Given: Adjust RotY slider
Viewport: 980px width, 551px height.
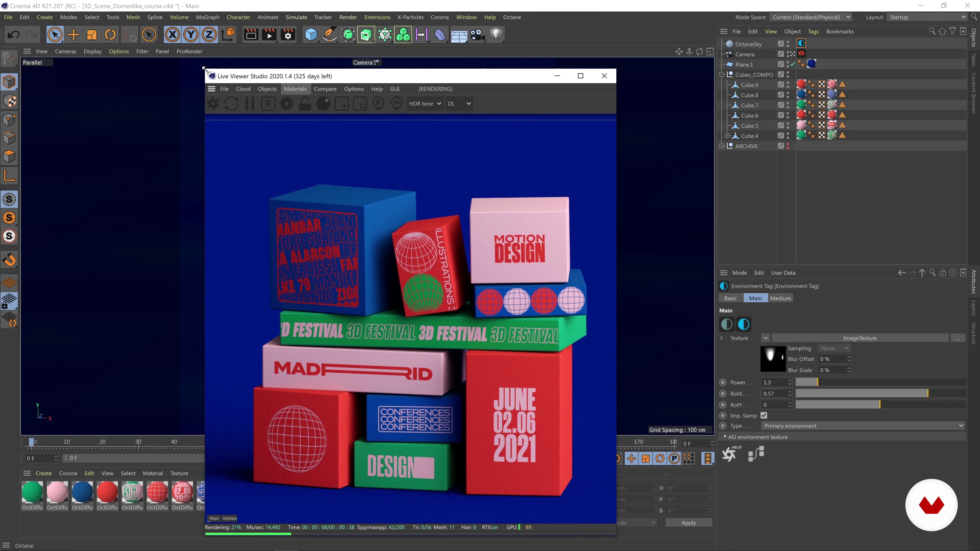Looking at the screenshot, I should click(880, 405).
